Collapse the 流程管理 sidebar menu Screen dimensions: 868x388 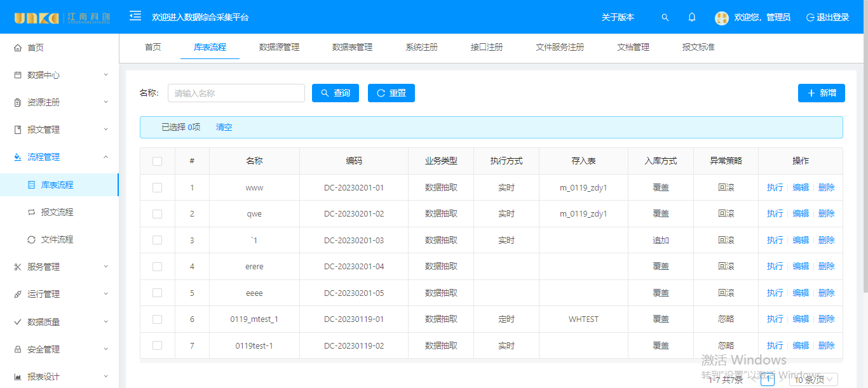[59, 157]
